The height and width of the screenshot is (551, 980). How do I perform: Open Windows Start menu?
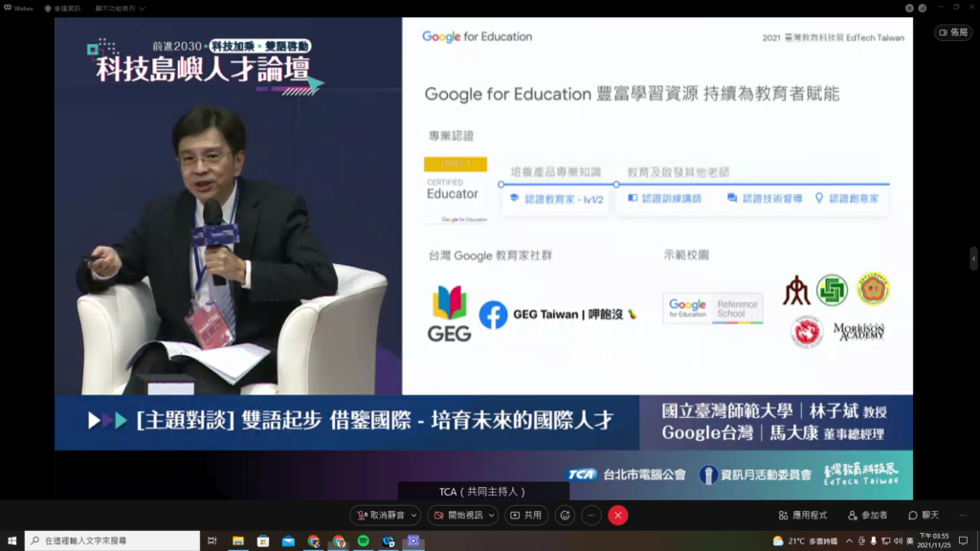11,541
